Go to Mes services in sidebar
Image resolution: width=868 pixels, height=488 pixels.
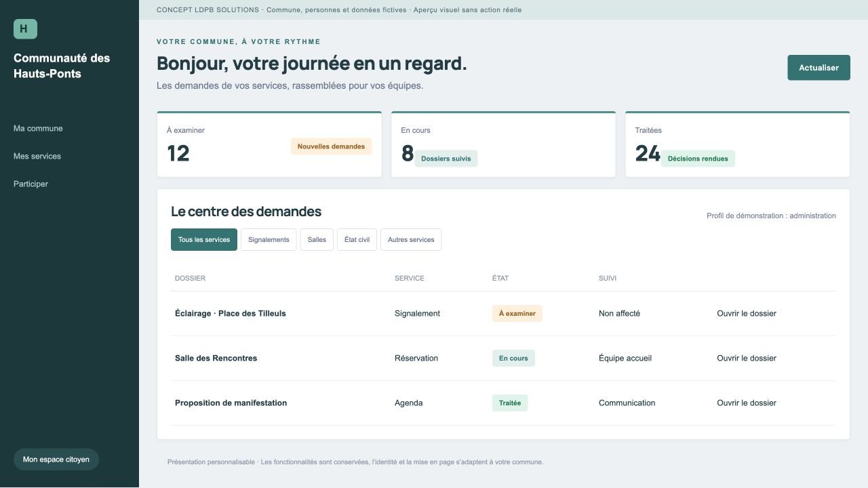tap(37, 156)
